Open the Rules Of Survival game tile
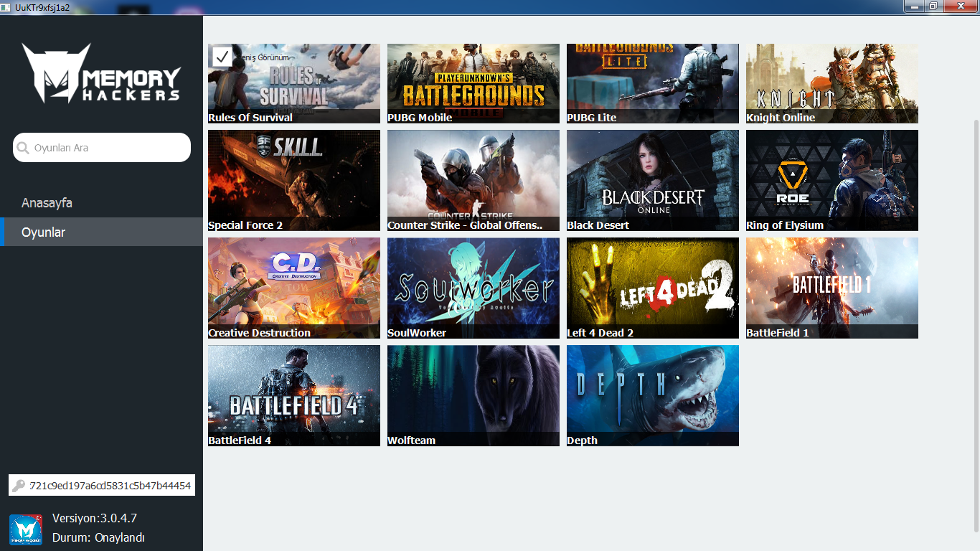 294,83
